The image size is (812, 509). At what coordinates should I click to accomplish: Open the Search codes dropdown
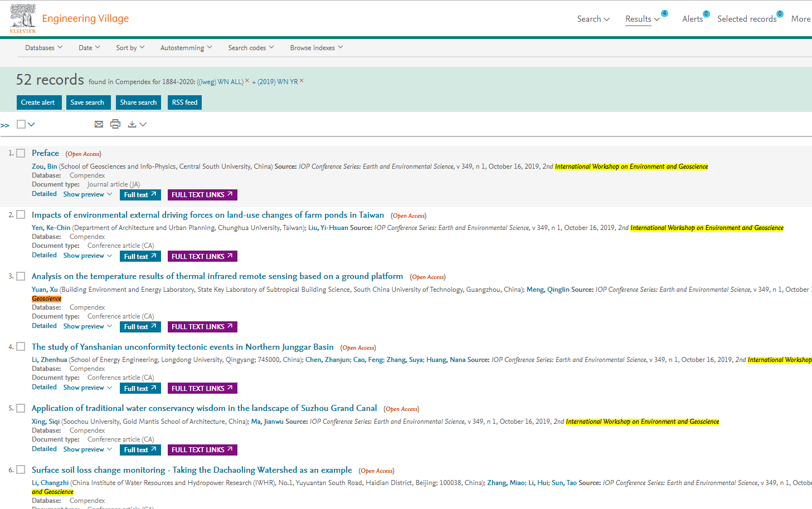tap(251, 48)
